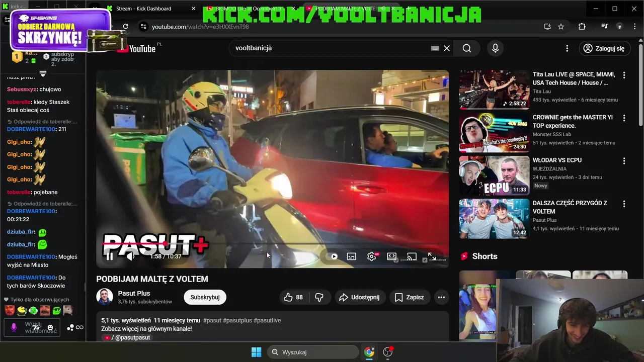Image resolution: width=644 pixels, height=362 pixels.
Task: Close the Stream - Kick Dashboard tab
Action: tap(194, 9)
